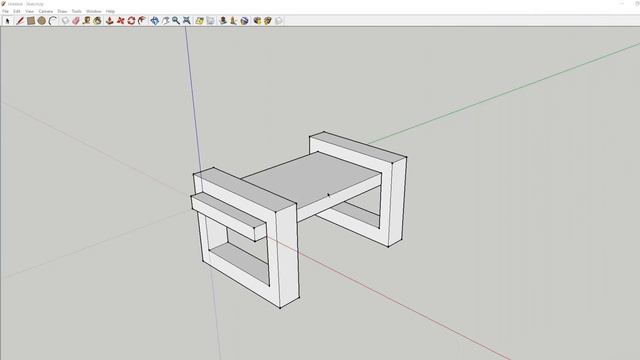Click the small horizontal bar on the left frame
Screen dimensions: 640x360
[x=229, y=217]
